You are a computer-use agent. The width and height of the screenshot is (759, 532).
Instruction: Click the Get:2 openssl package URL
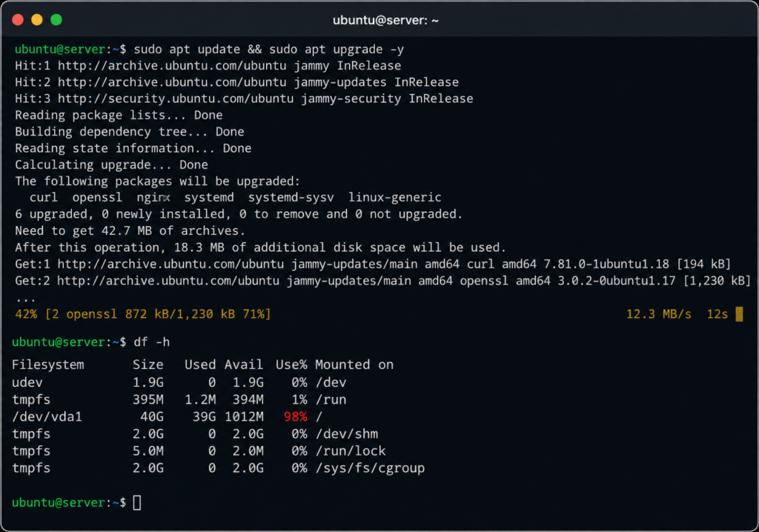point(168,281)
